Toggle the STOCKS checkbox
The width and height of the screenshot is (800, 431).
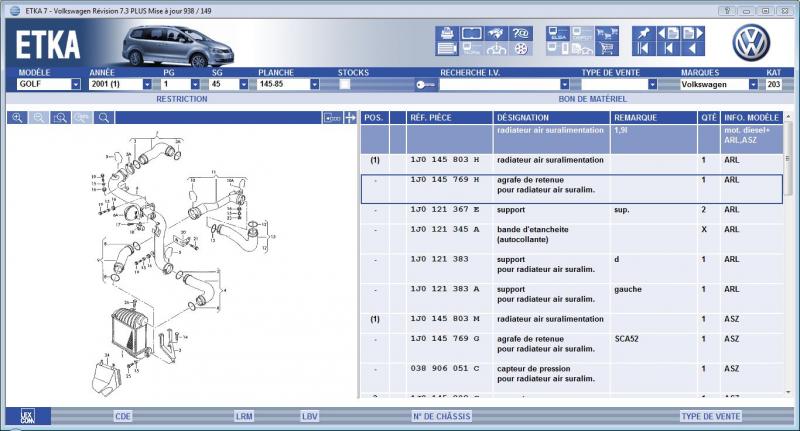tap(345, 85)
